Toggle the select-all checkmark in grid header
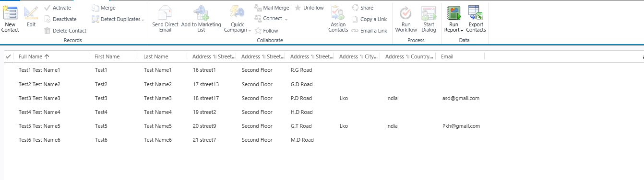 pyautogui.click(x=8, y=56)
